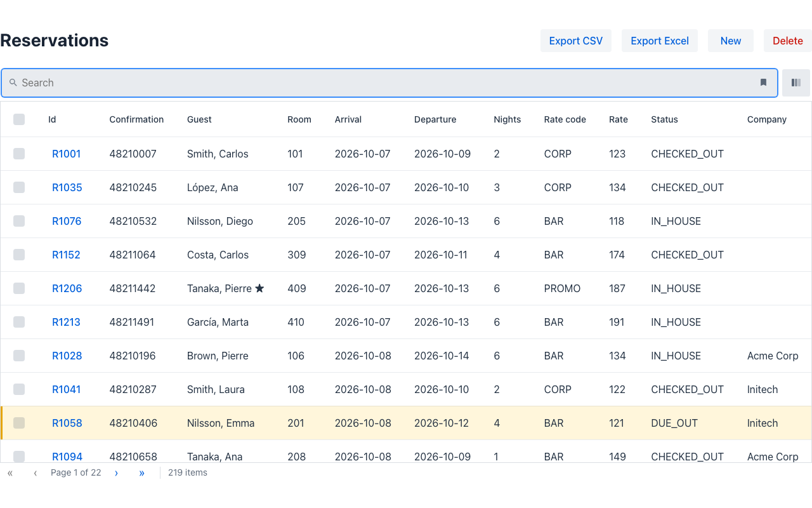The height and width of the screenshot is (508, 812).
Task: Click the 219 items count text
Action: tap(188, 472)
